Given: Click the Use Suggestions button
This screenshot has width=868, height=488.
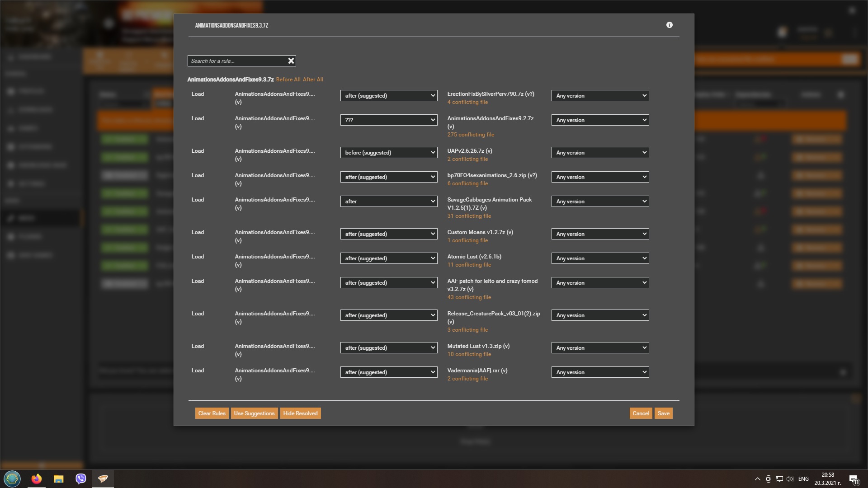Looking at the screenshot, I should (x=254, y=413).
